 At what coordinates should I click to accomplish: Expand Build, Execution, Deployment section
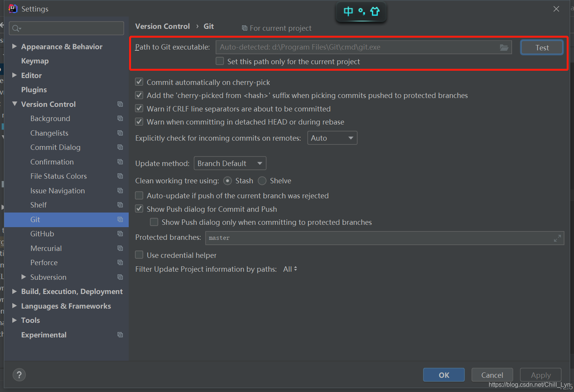[14, 291]
